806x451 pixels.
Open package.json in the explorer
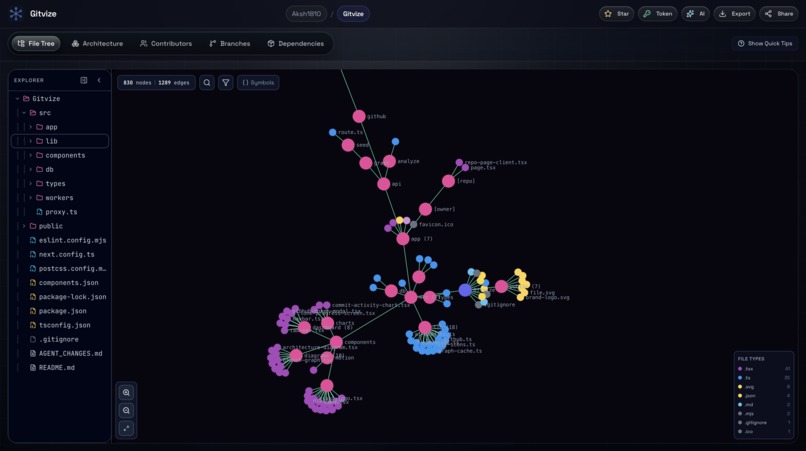[60, 311]
